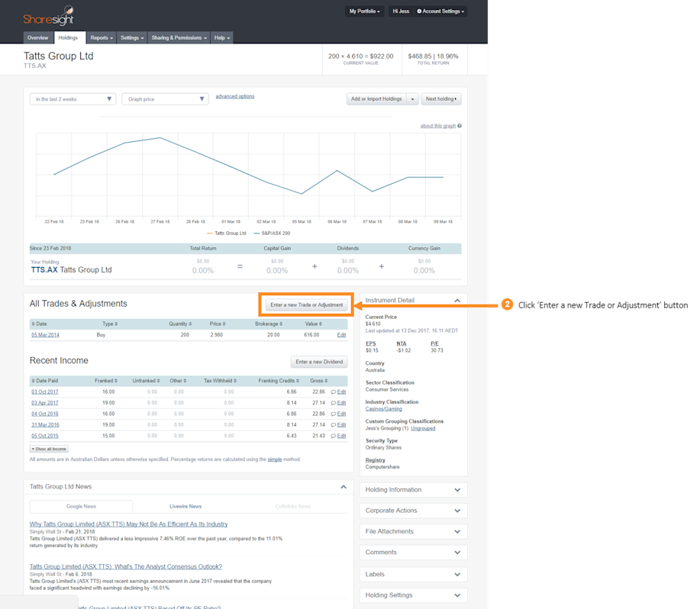Edit the 05 Oct 2015 dividend
Image resolution: width=700 pixels, height=609 pixels.
tap(341, 436)
